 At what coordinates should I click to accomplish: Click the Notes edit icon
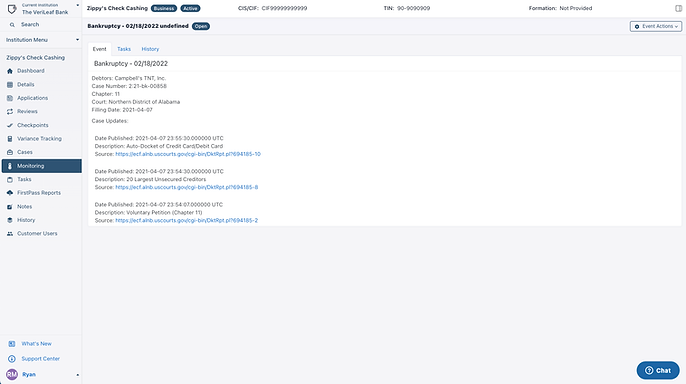point(10,206)
